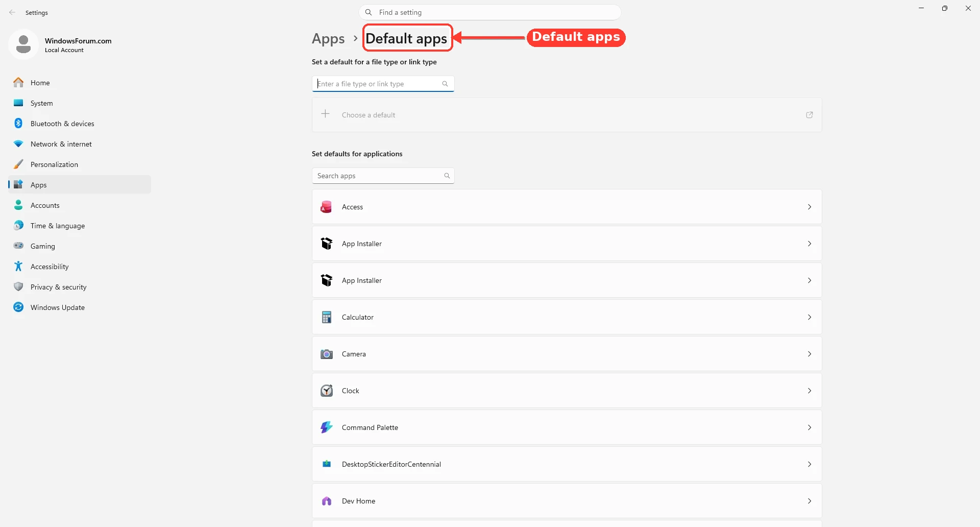Click the WindowsForum.com account name
Screen dimensions: 980x527
click(78, 41)
